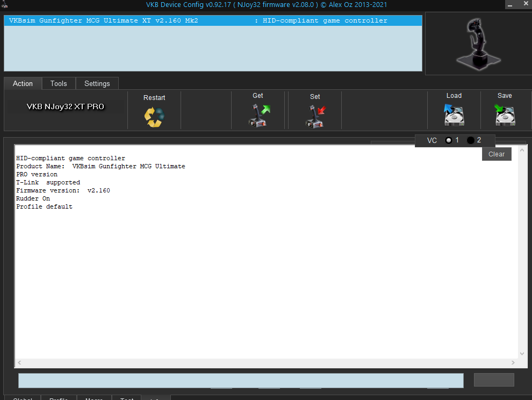This screenshot has height=400, width=532.
Task: Clear the log with the Clear button
Action: pyautogui.click(x=497, y=154)
